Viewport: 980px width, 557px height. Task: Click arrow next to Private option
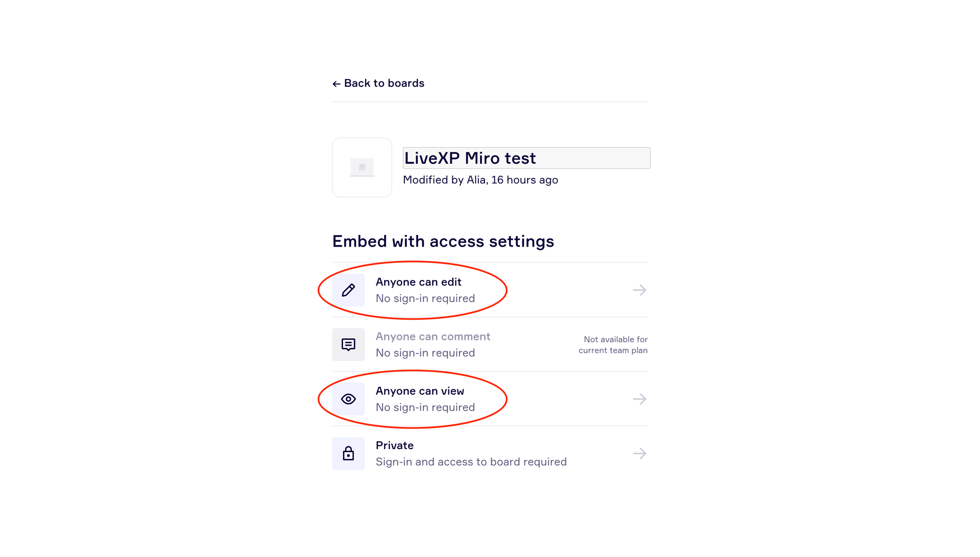[x=639, y=454]
